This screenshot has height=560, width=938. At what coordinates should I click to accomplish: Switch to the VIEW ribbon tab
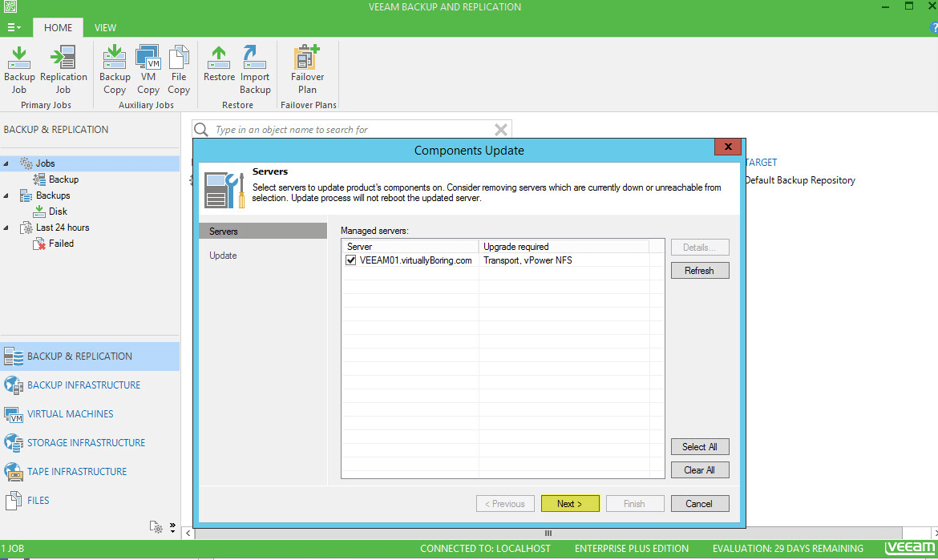coord(105,27)
